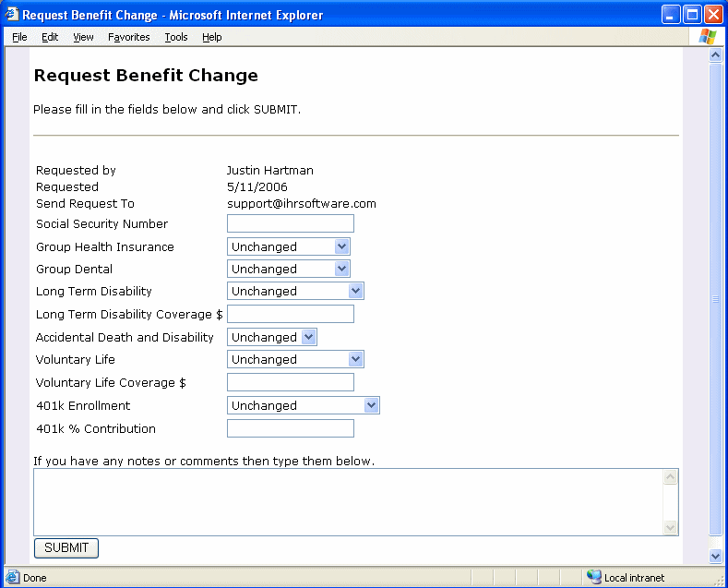The height and width of the screenshot is (588, 728).
Task: Open the File menu
Action: point(19,37)
